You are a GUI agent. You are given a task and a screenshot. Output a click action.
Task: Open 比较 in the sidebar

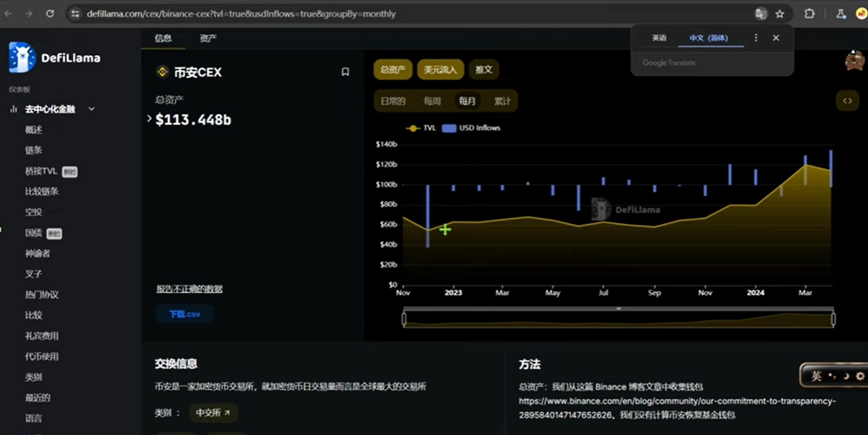point(34,315)
